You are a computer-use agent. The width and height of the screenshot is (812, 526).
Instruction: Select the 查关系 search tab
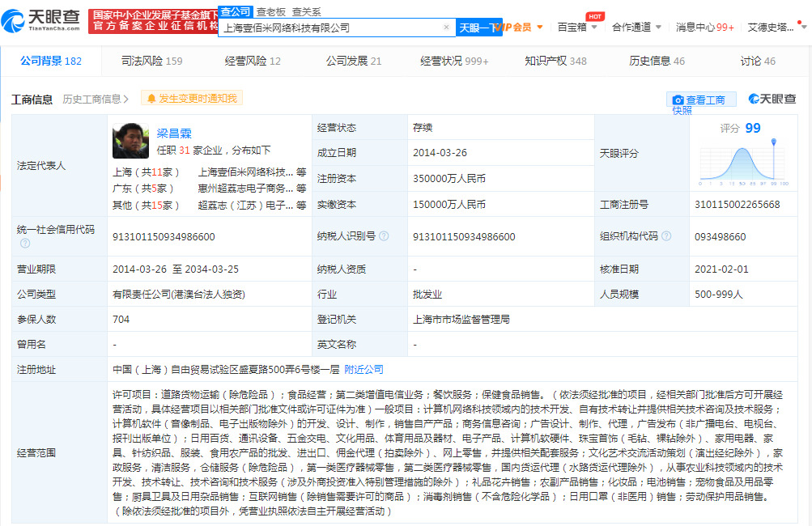307,12
